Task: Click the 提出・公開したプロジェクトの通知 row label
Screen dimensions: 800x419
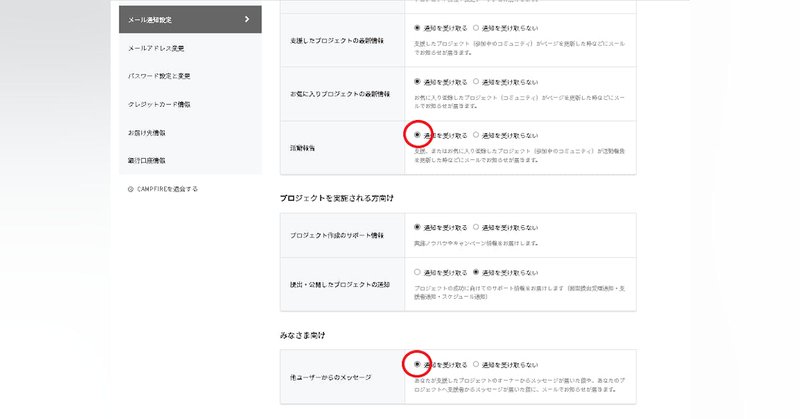Action: click(340, 285)
